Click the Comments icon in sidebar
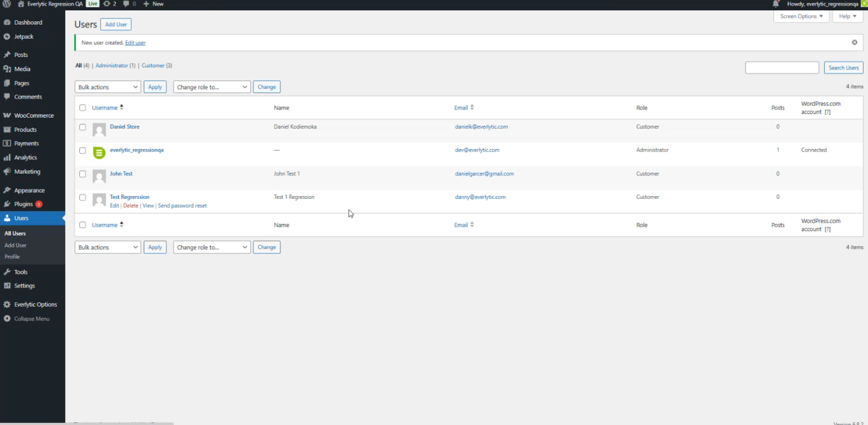 tap(7, 97)
